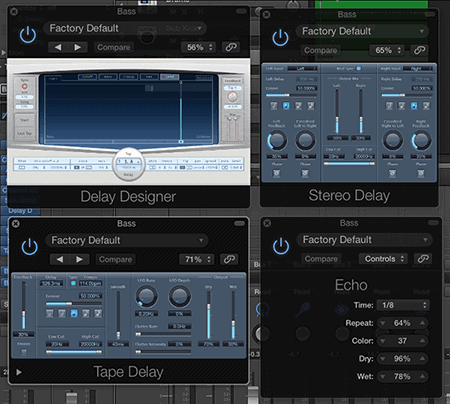Bypass the Echo plugin power icon
450x404 pixels.
point(281,246)
